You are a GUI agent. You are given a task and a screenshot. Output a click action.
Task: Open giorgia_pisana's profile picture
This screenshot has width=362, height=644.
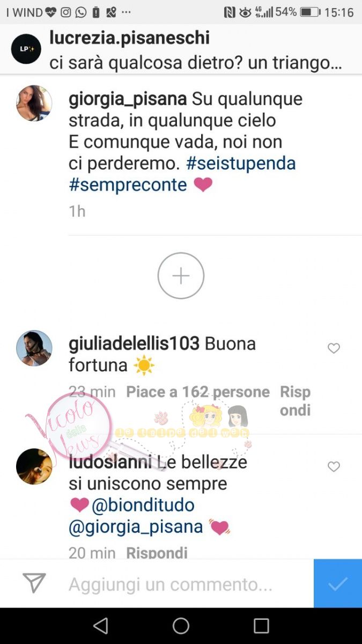34,103
